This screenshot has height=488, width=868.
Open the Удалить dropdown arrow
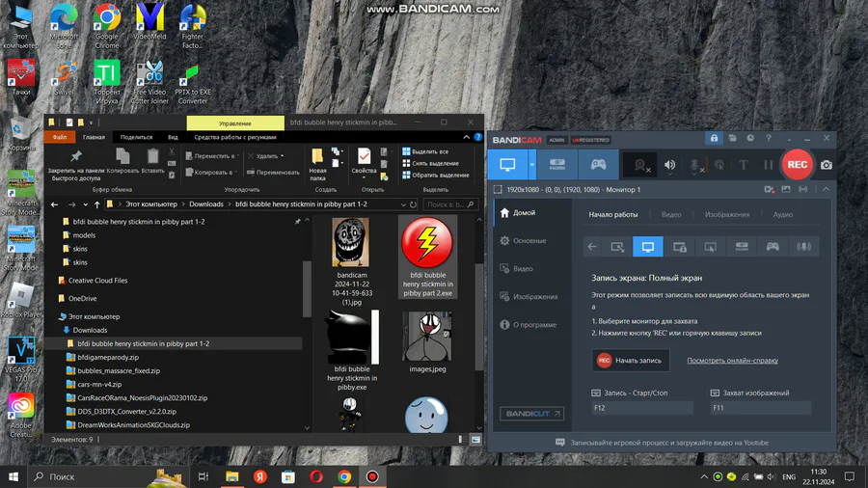coord(282,156)
